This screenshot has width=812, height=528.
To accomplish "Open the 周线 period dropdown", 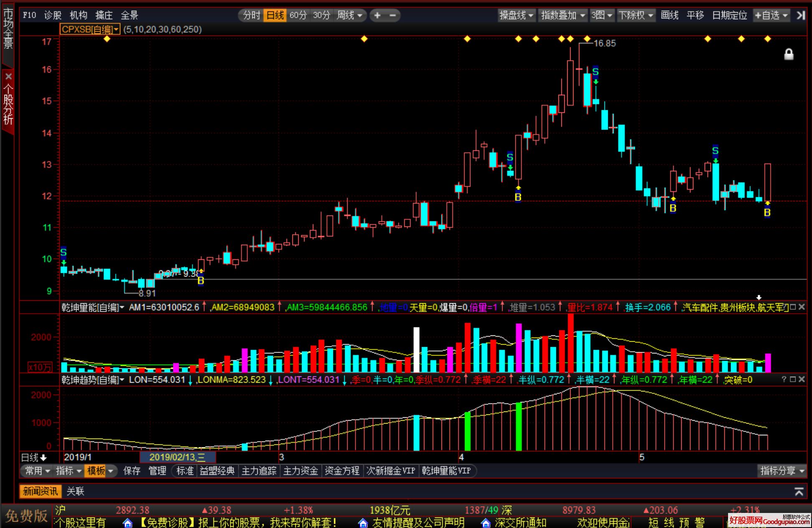I will pos(350,15).
